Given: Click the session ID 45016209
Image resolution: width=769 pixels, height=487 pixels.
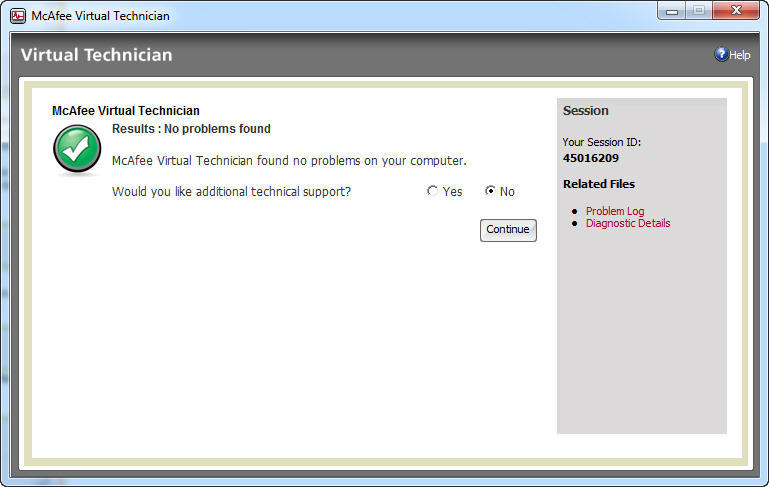Looking at the screenshot, I should tap(590, 158).
